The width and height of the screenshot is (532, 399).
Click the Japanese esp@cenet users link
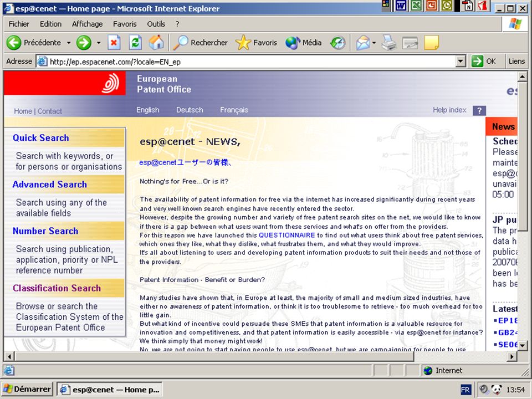click(x=185, y=162)
